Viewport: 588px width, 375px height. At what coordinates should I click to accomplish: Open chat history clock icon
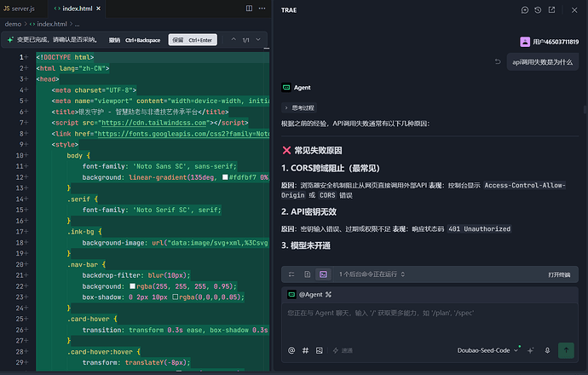tap(538, 10)
